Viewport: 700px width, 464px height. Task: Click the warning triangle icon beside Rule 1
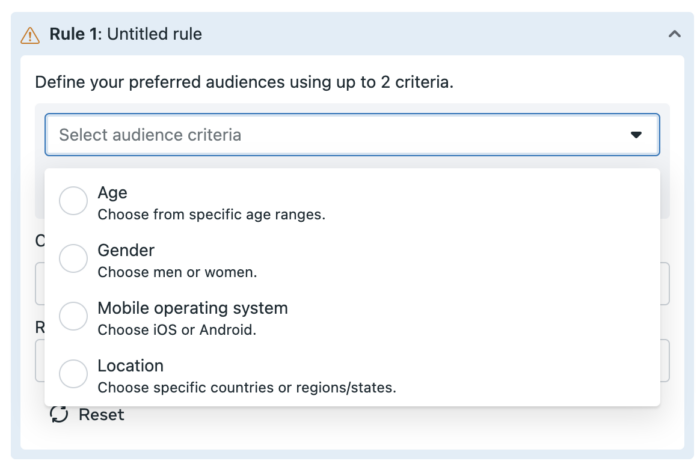click(30, 35)
